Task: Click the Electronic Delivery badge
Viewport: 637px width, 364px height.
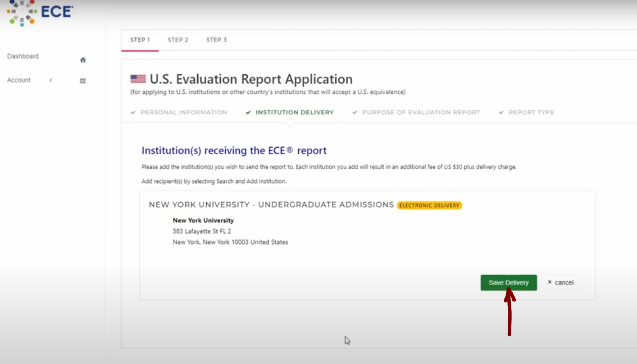Action: point(429,205)
